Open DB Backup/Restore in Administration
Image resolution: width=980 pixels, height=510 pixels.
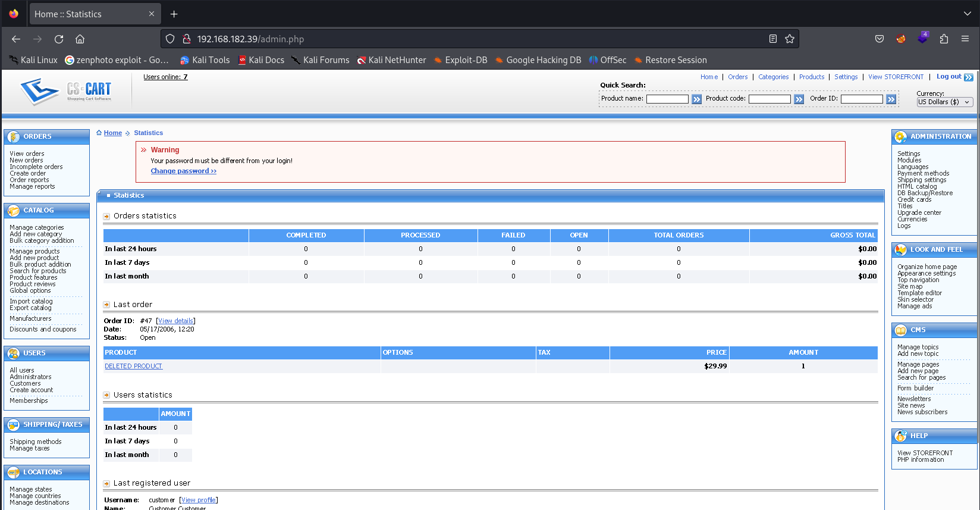925,193
